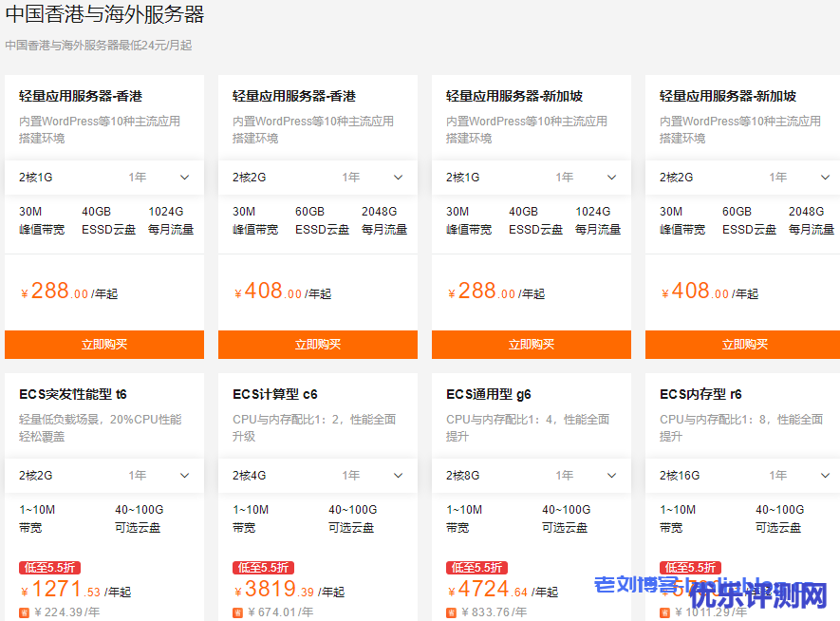Click 立即购买 under the Hong Kong ¥408 plan
The width and height of the screenshot is (840, 621).
pyautogui.click(x=318, y=345)
